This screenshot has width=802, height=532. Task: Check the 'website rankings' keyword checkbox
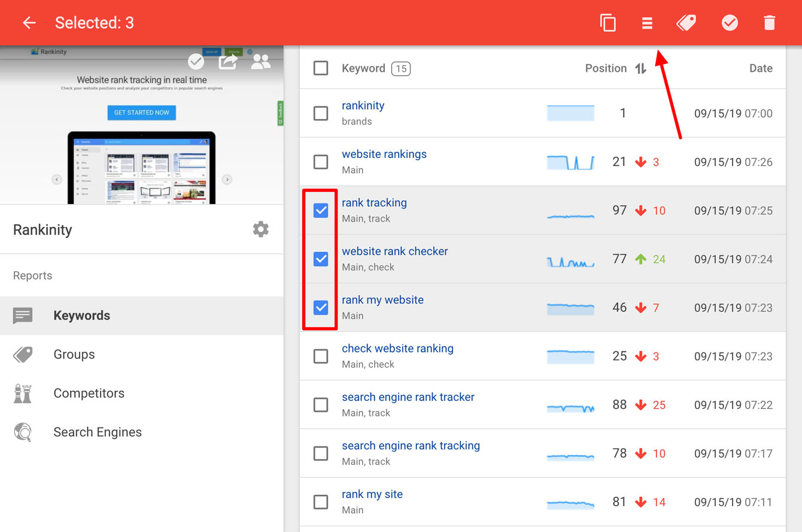coord(321,162)
